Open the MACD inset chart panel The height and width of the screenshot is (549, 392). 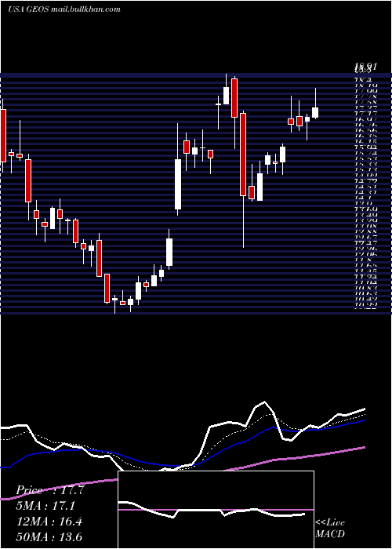pos(216,510)
